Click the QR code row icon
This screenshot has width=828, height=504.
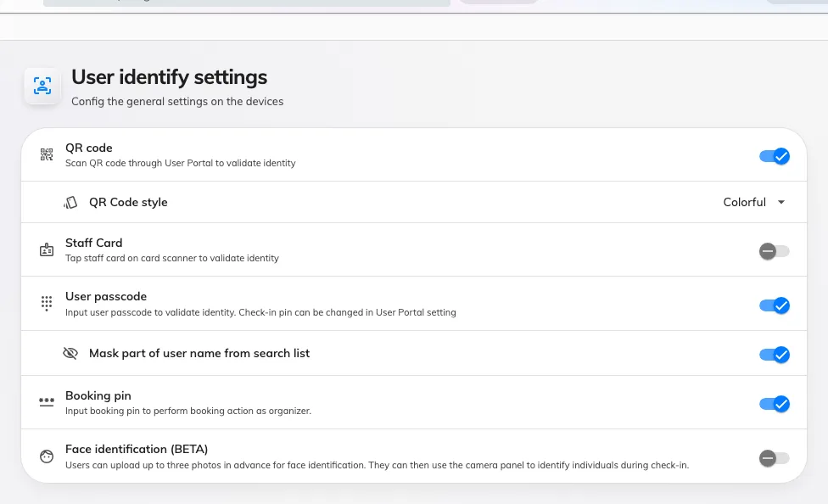[x=47, y=154]
